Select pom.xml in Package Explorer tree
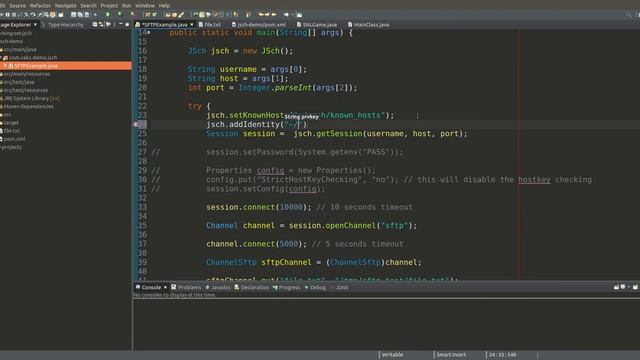The height and width of the screenshot is (360, 640). tap(14, 139)
